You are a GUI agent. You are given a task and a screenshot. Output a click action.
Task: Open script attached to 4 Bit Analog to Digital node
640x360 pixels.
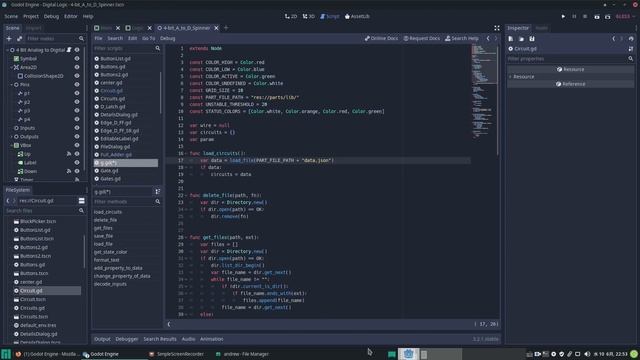tap(69, 50)
